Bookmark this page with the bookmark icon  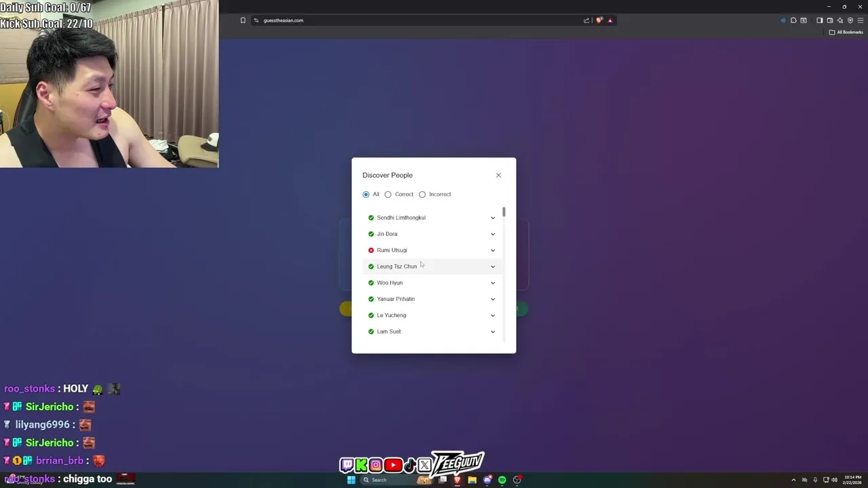point(243,20)
